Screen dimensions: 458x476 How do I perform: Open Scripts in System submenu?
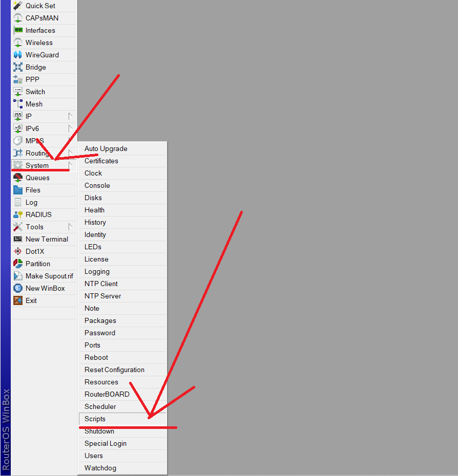(123, 419)
